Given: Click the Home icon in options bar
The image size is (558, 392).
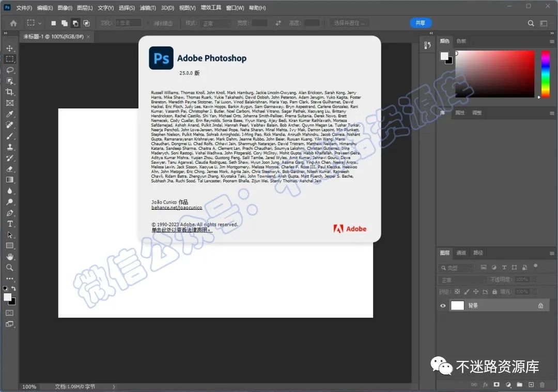Looking at the screenshot, I should pyautogui.click(x=13, y=23).
